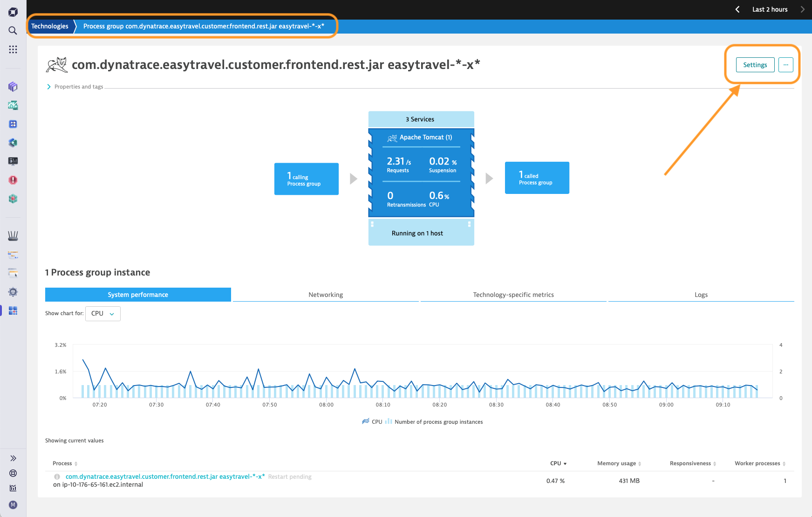Open the Technology-specific metrics tab
This screenshot has width=812, height=517.
click(513, 294)
